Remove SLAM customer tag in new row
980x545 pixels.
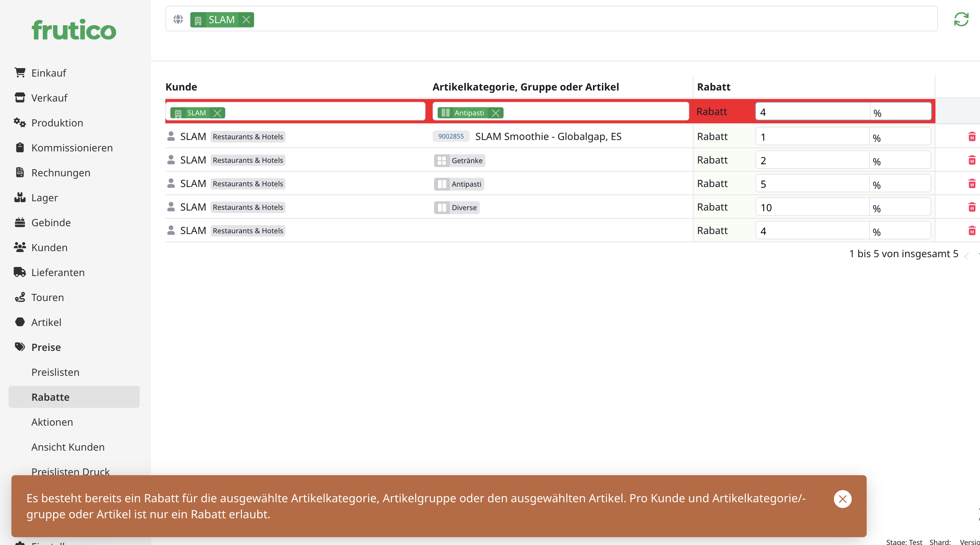(217, 113)
